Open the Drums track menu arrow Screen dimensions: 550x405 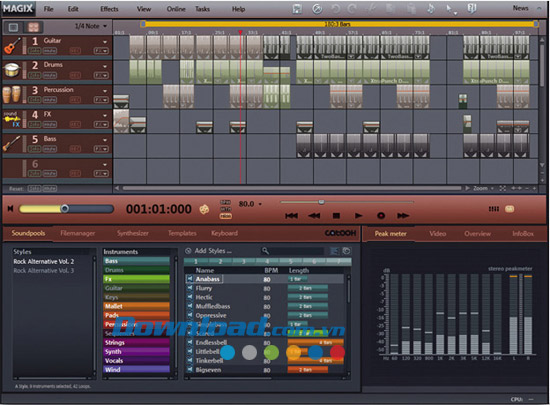click(x=105, y=66)
